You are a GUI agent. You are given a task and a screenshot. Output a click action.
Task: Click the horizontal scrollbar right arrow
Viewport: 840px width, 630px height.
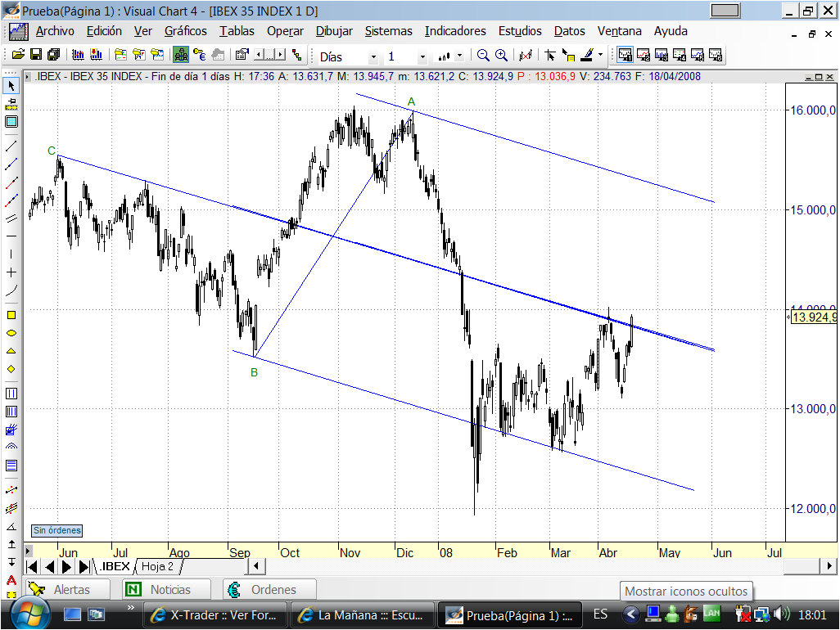click(x=829, y=565)
